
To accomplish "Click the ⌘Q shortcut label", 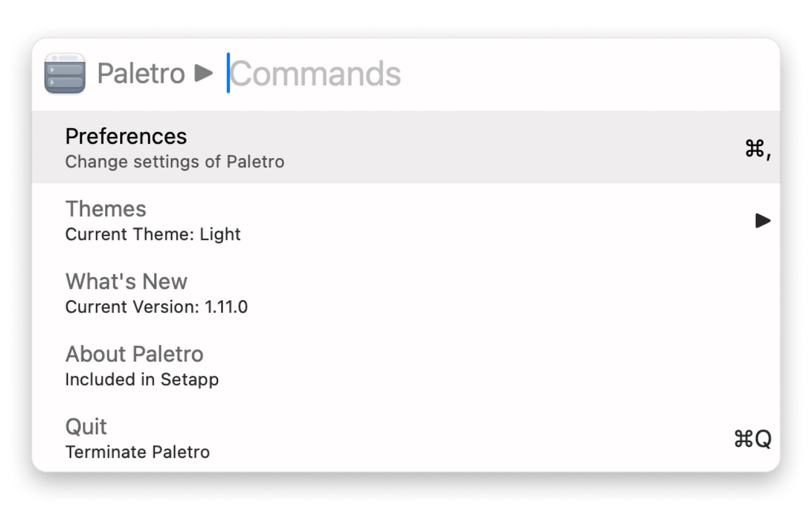I will (x=753, y=439).
